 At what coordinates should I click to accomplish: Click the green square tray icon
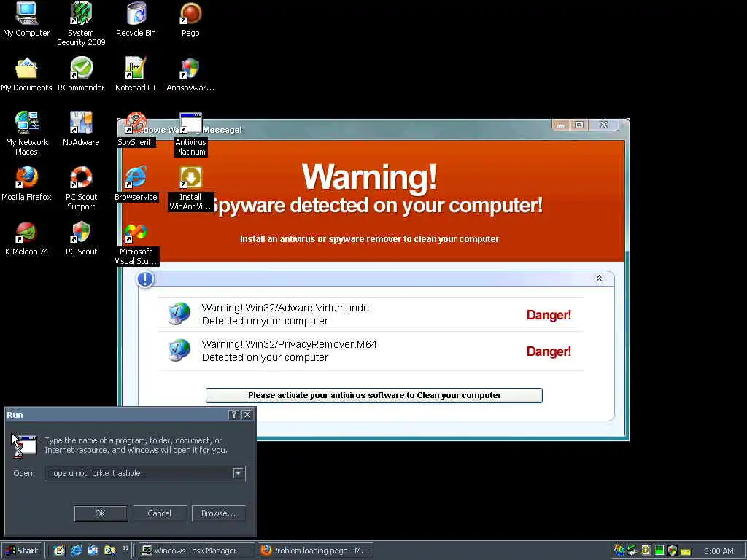click(x=659, y=551)
